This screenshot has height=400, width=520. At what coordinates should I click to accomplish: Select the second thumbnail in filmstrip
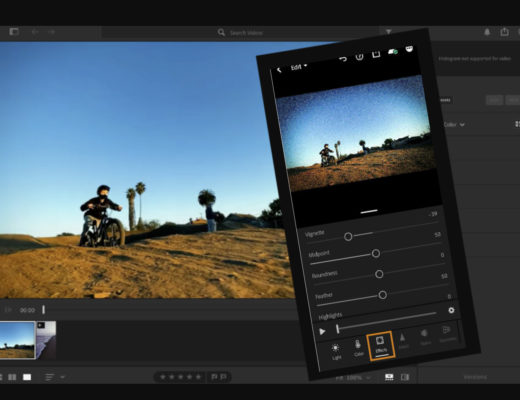(x=46, y=340)
